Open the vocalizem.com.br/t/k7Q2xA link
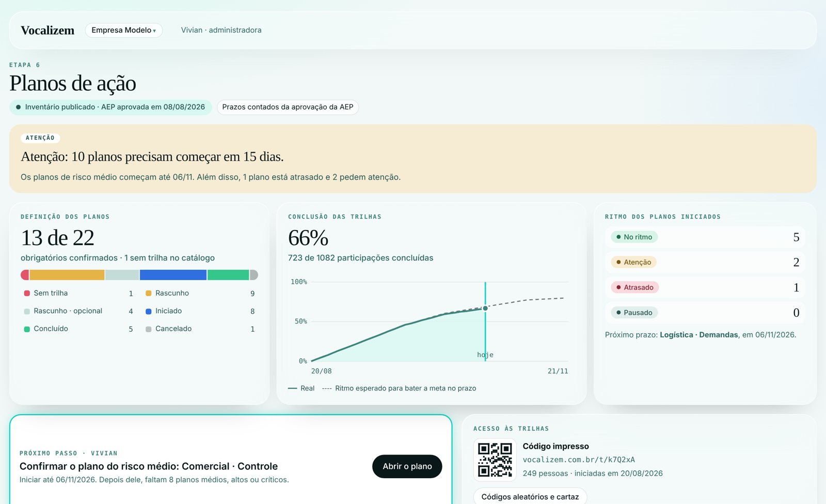The image size is (826, 504). point(579,460)
